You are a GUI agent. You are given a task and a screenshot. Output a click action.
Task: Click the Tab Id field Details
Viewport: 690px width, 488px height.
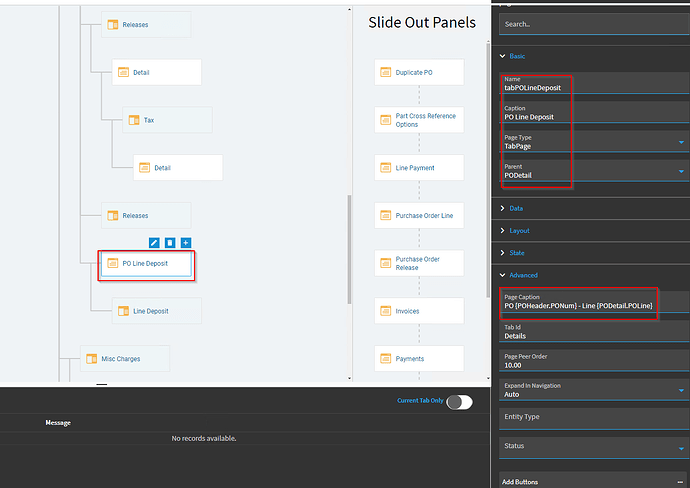click(594, 331)
